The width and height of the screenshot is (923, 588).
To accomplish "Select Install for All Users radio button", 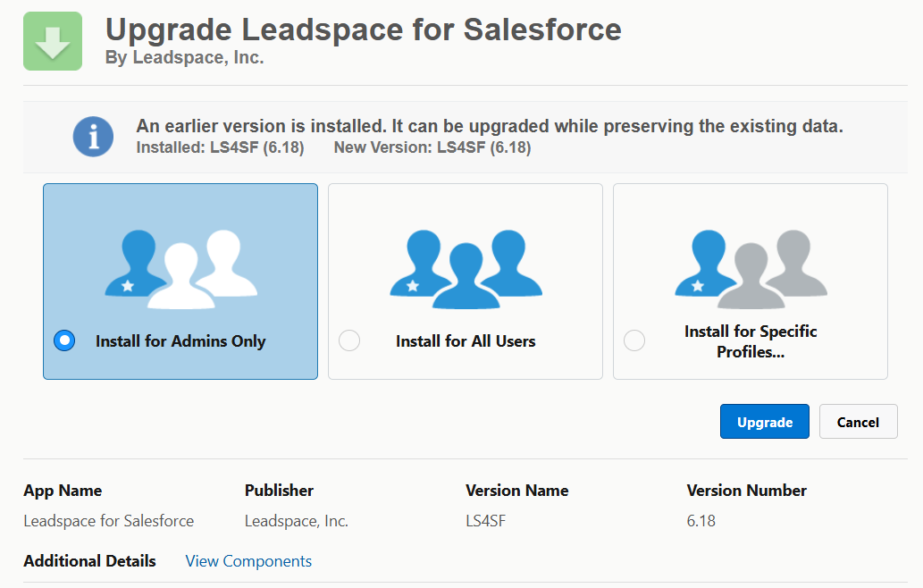I will coord(349,340).
